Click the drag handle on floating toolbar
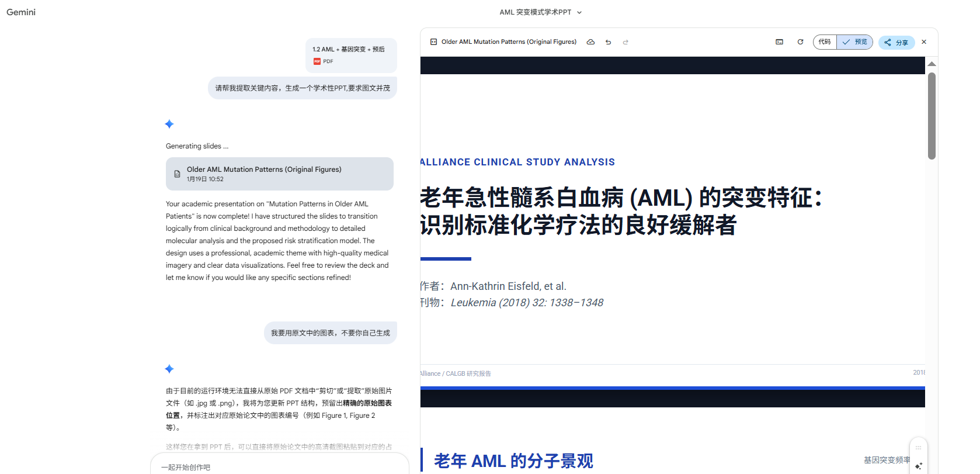 pos(918,448)
